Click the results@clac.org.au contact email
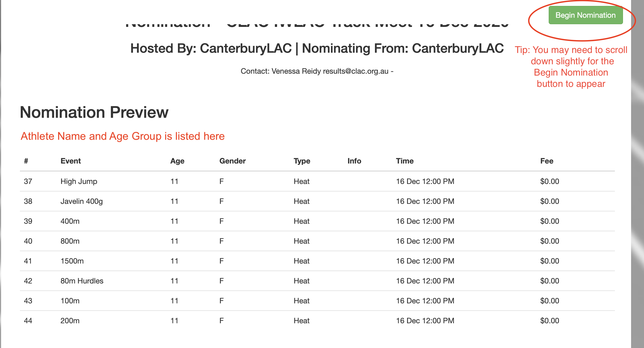The image size is (644, 348). coord(356,71)
